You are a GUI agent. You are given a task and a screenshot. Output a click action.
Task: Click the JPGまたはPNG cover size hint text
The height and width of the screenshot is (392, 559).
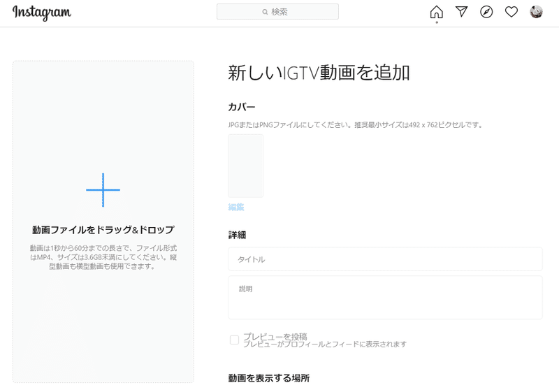[356, 125]
